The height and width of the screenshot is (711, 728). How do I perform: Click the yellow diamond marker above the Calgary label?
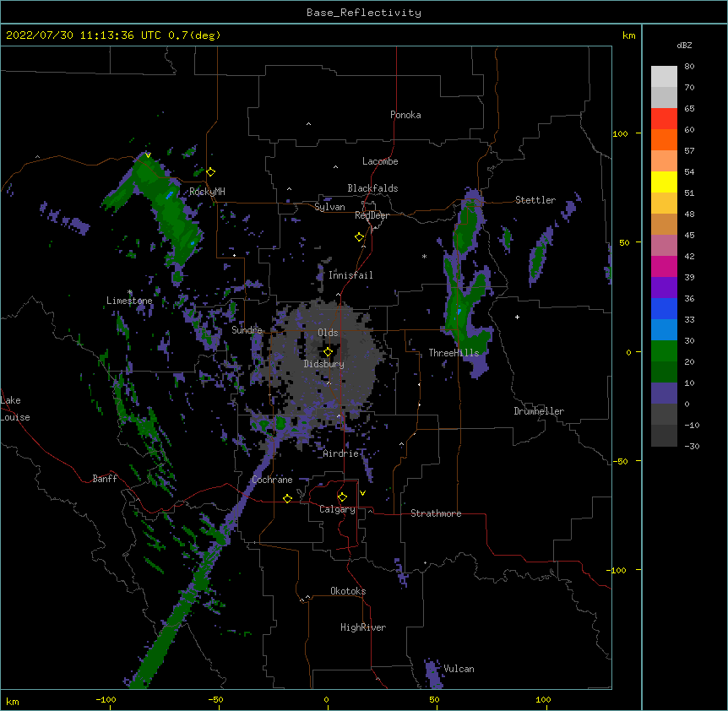[x=342, y=497]
